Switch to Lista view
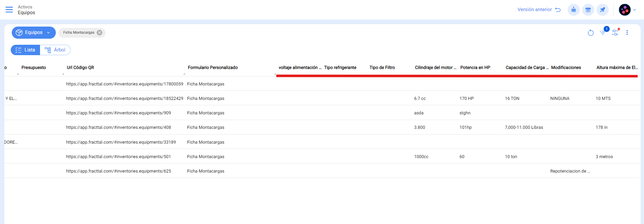Screen dimensions: 644x224 (26, 50)
